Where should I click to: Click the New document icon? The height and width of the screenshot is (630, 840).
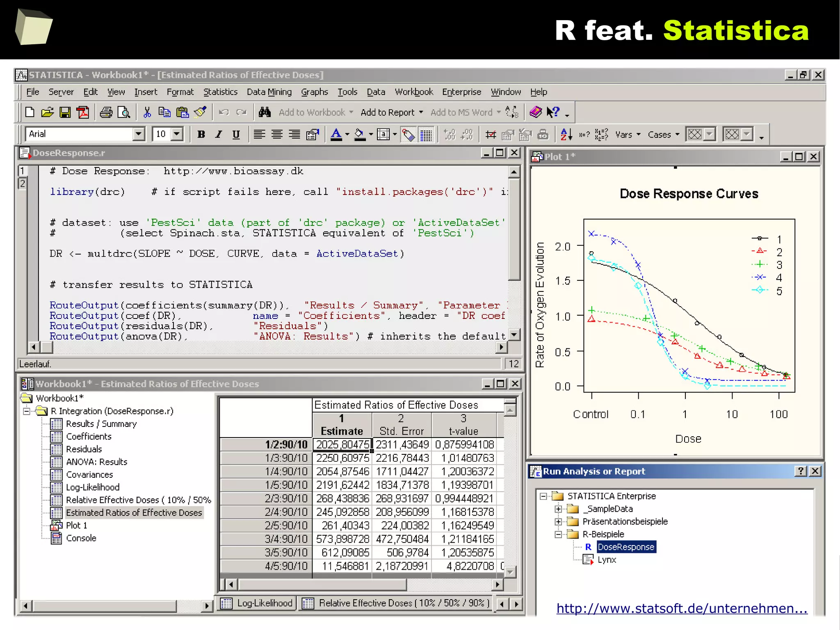pos(30,112)
